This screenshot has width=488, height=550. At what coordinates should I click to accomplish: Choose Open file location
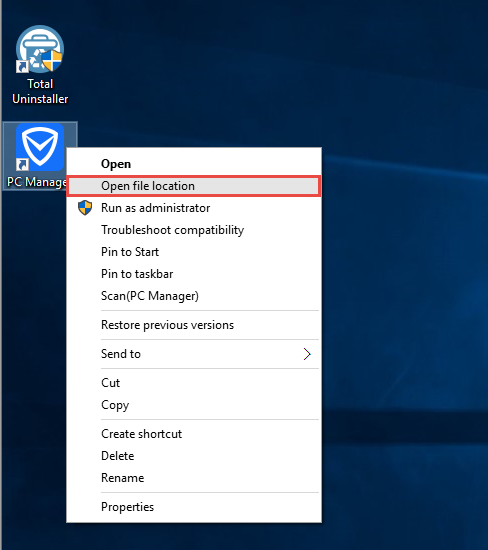tap(194, 186)
